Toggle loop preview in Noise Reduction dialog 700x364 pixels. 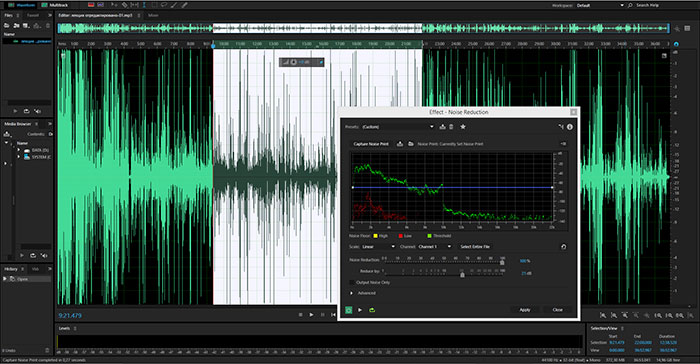coord(372,310)
